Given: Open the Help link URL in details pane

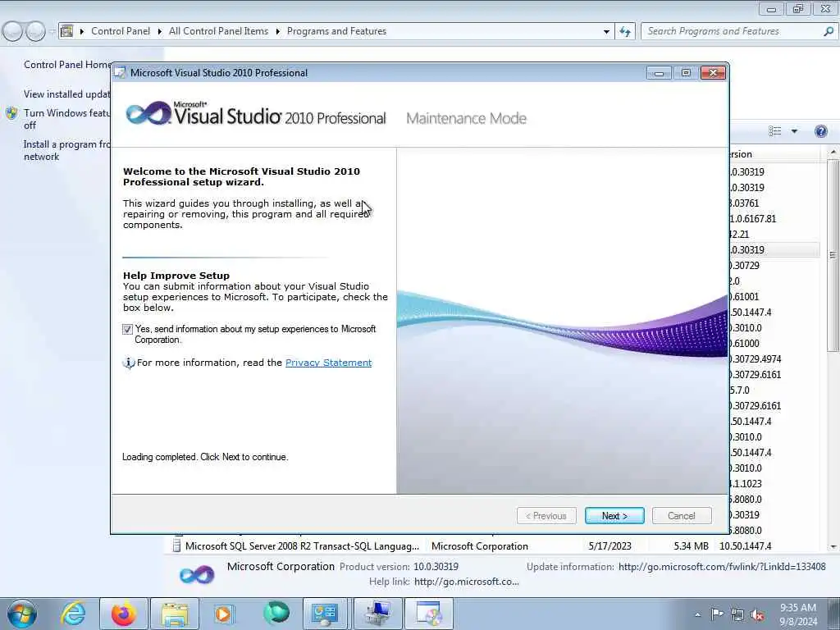Looking at the screenshot, I should click(466, 582).
